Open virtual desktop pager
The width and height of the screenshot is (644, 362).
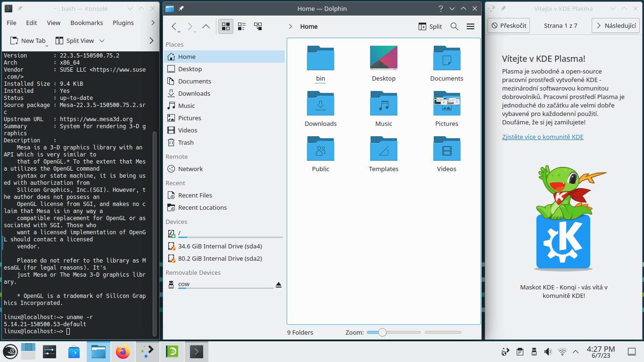28,352
